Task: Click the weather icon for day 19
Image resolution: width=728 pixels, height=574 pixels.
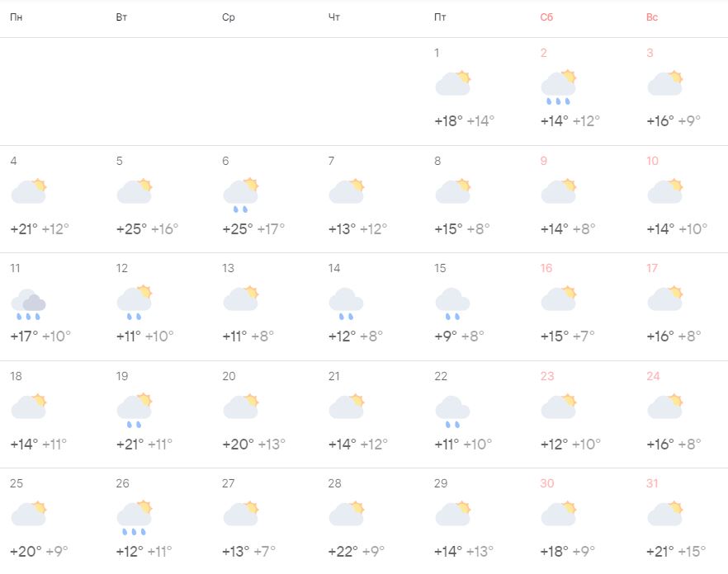Action: (135, 410)
